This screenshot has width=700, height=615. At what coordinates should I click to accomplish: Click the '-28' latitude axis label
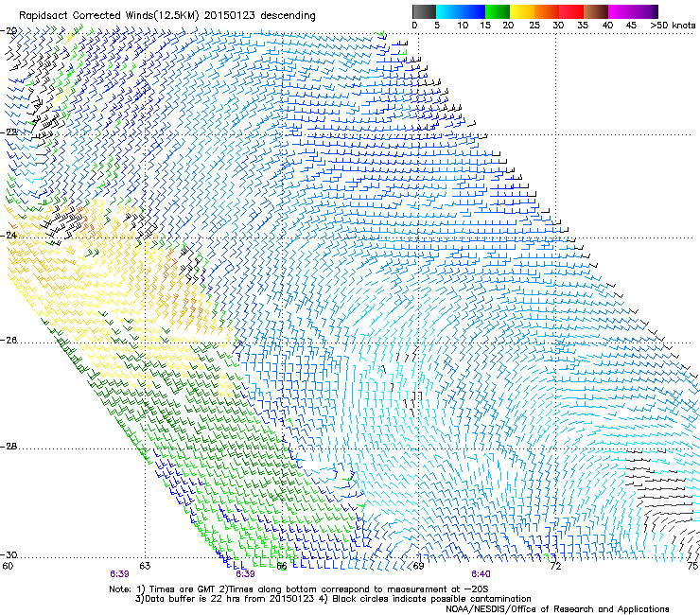(x=9, y=447)
